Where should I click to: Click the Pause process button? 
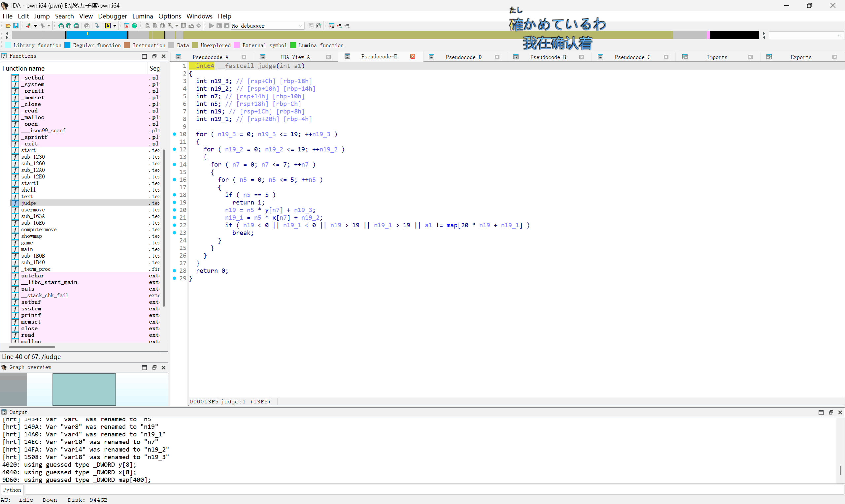[x=219, y=26]
